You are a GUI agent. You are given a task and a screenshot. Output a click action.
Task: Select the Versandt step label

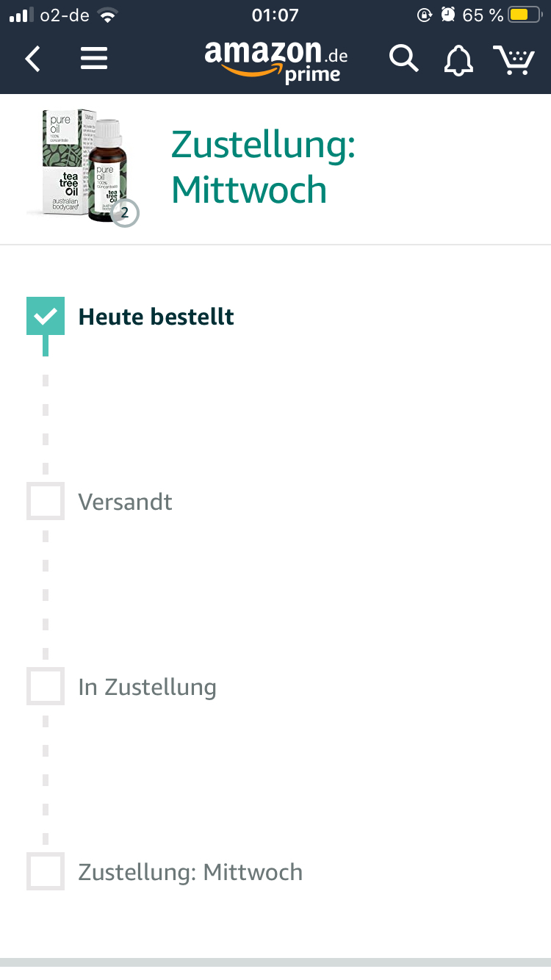coord(126,502)
